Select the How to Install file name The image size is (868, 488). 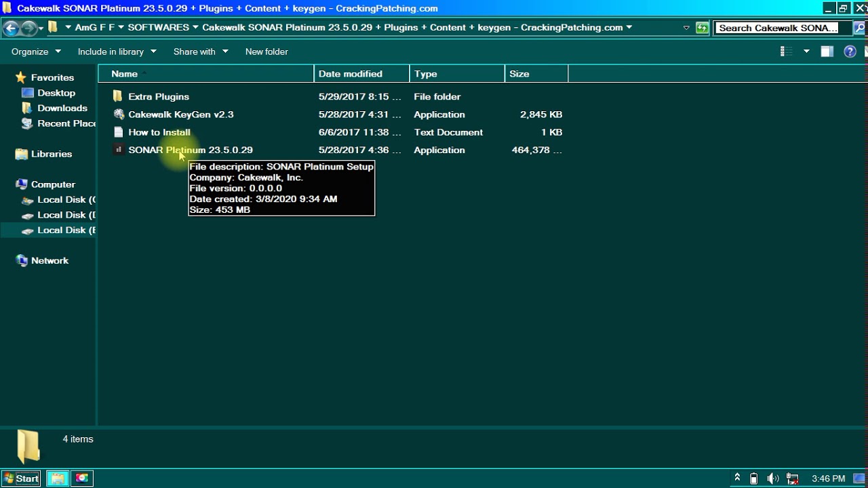(159, 132)
